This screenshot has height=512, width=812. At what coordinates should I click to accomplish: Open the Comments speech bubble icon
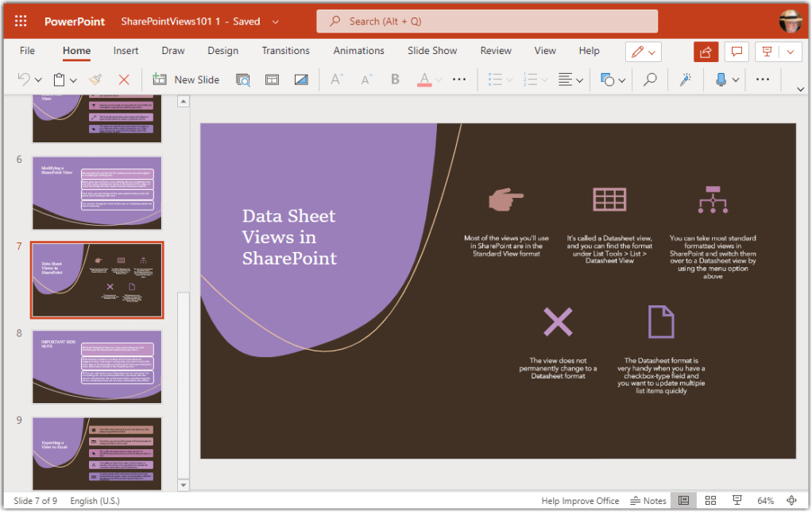pyautogui.click(x=737, y=52)
